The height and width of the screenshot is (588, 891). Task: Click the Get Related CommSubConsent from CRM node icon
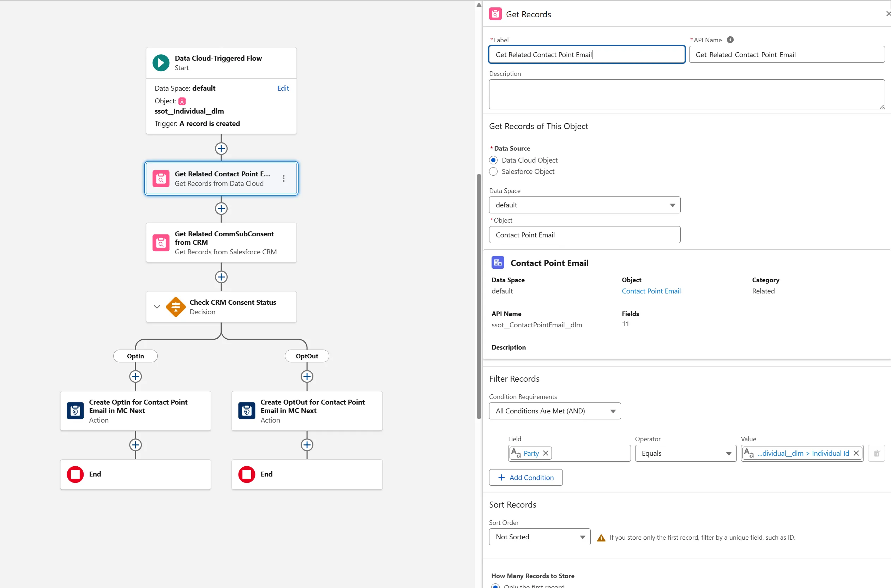pos(161,243)
